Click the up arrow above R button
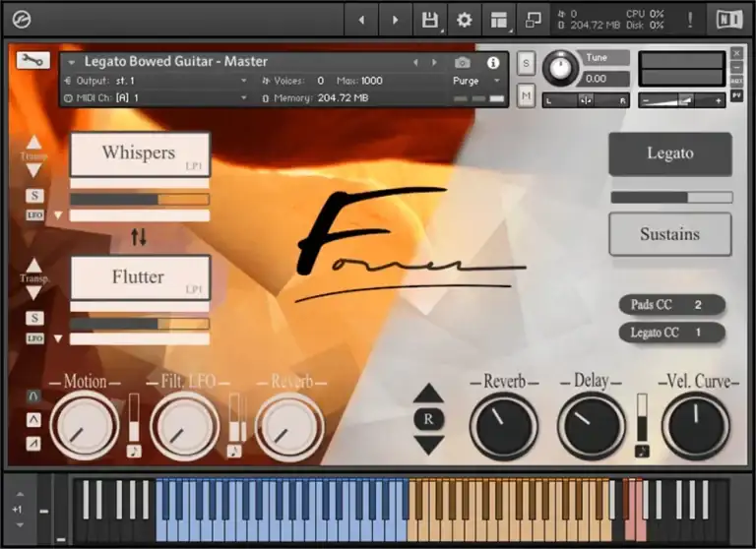The width and height of the screenshot is (756, 549). coord(428,394)
